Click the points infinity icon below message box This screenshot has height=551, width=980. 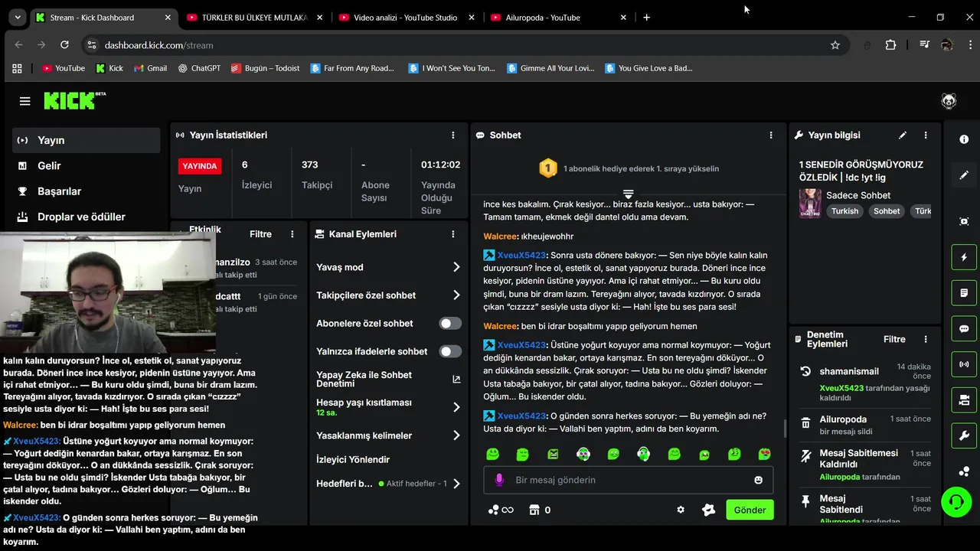click(x=501, y=510)
